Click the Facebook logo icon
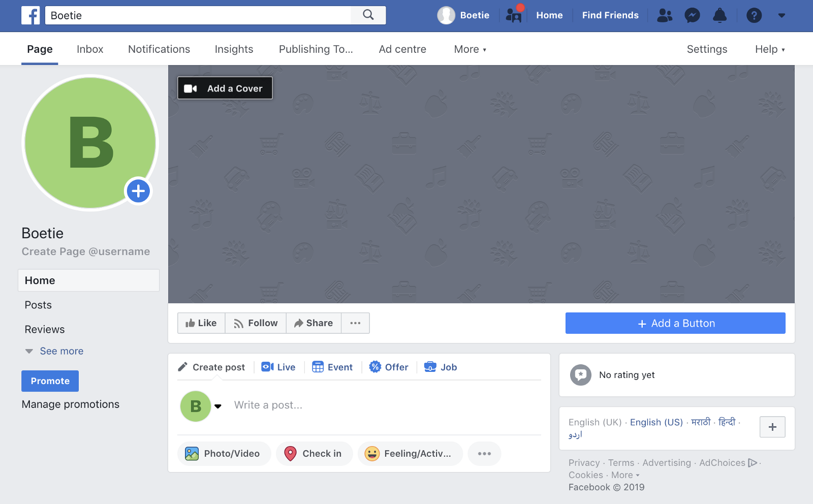 tap(30, 15)
